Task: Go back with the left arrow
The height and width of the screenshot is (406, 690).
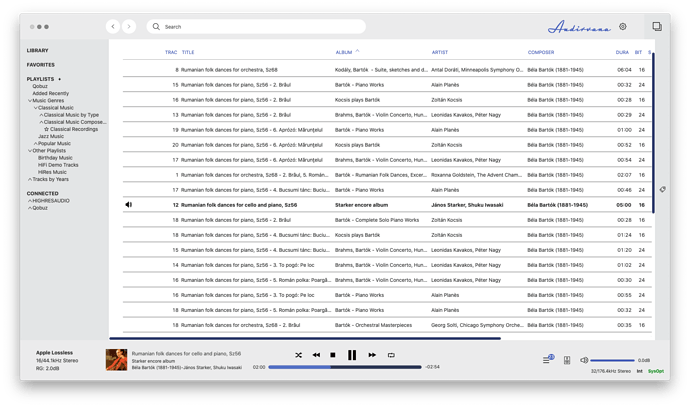Action: click(x=113, y=26)
